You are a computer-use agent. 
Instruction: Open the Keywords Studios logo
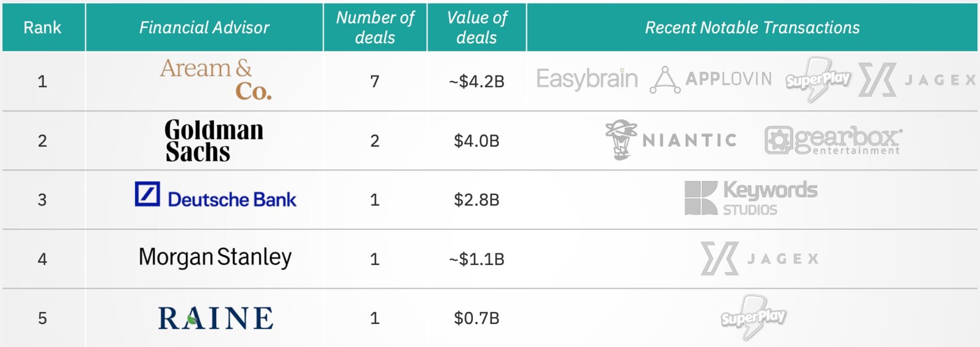coord(750,198)
